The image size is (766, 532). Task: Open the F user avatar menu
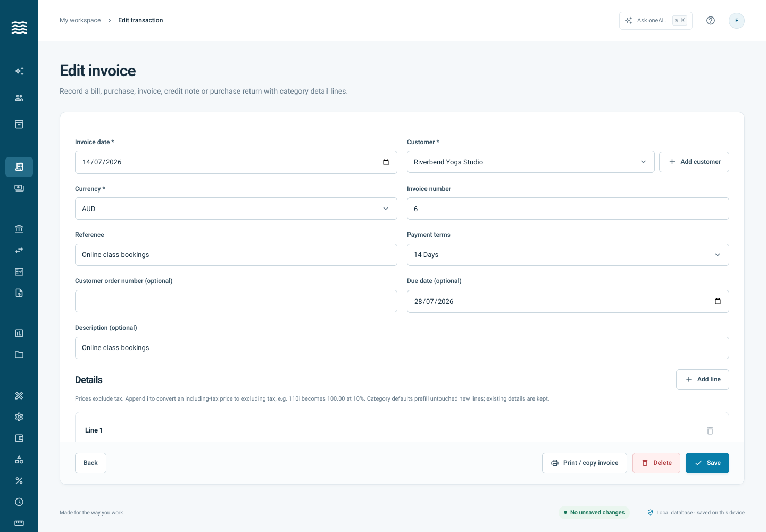point(737,21)
